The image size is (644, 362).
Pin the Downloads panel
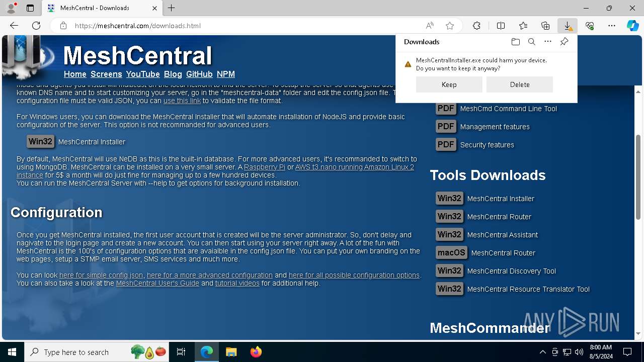(565, 42)
